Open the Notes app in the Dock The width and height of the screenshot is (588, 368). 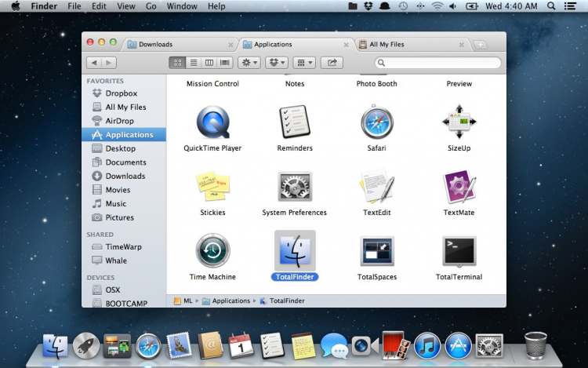[x=303, y=345]
